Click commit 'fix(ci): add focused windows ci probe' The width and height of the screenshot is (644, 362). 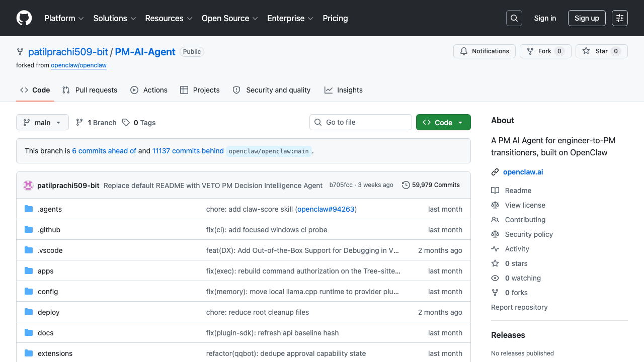(x=267, y=230)
